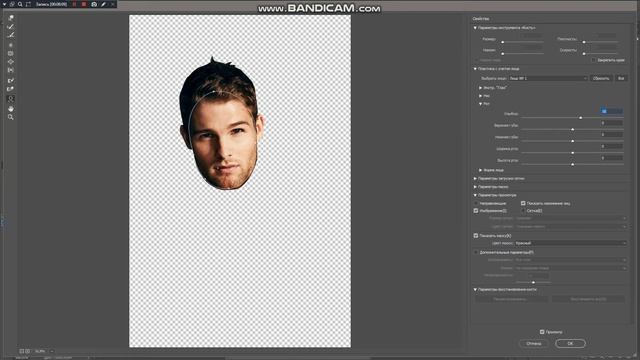Select the Hand tool

[x=11, y=109]
